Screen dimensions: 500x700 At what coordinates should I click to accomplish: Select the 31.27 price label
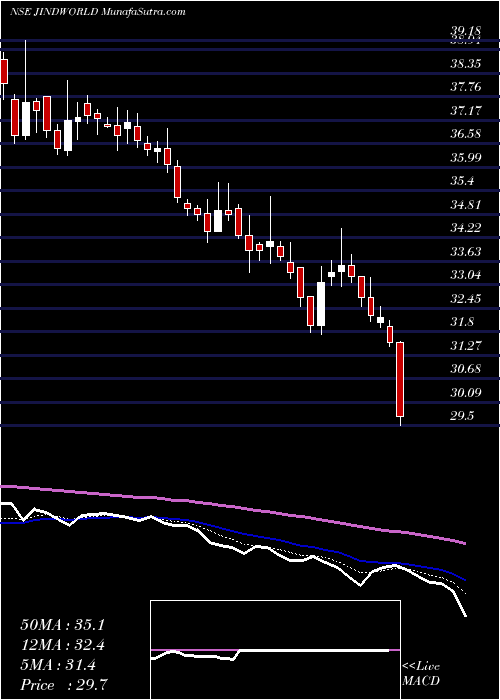(x=465, y=346)
